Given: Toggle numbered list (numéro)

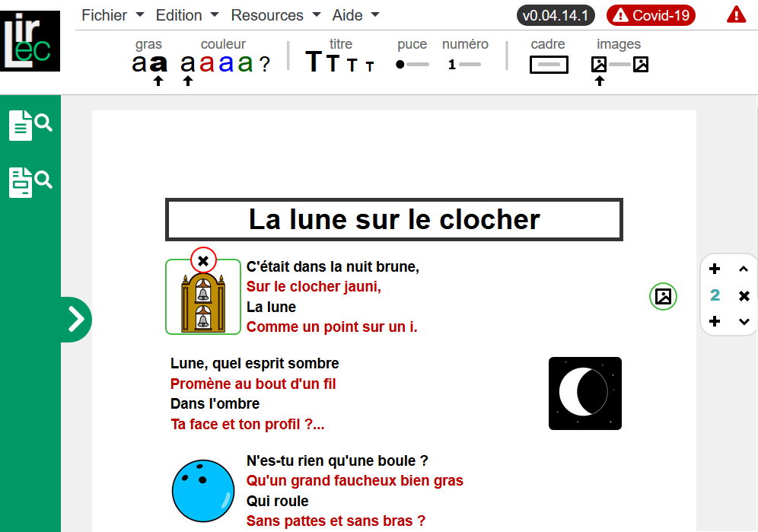Looking at the screenshot, I should tap(464, 65).
